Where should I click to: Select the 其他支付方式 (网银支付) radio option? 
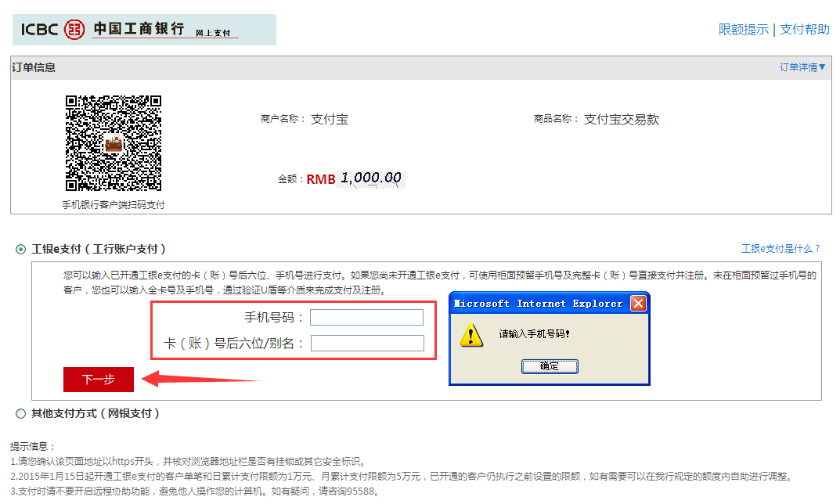[20, 413]
